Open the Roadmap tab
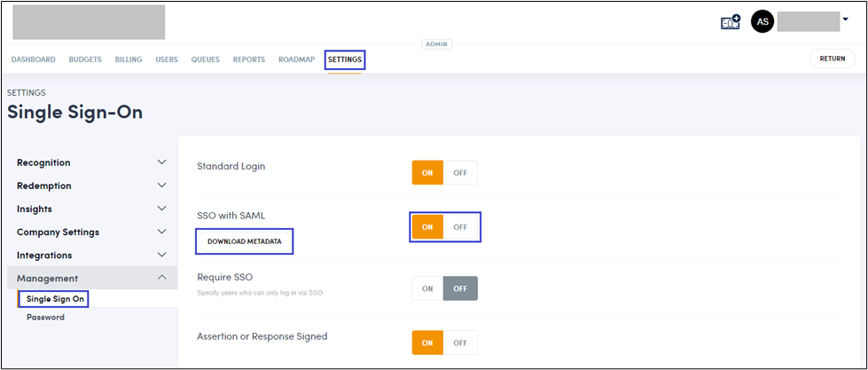 click(x=296, y=59)
